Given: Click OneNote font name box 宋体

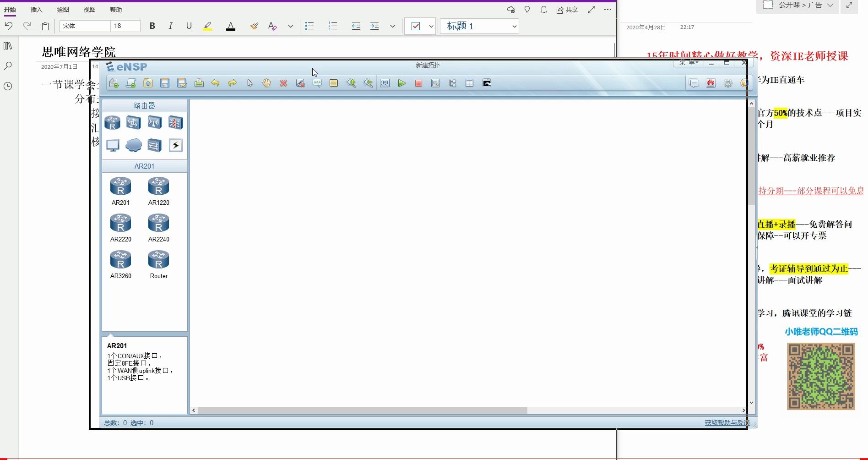Looking at the screenshot, I should 85,26.
